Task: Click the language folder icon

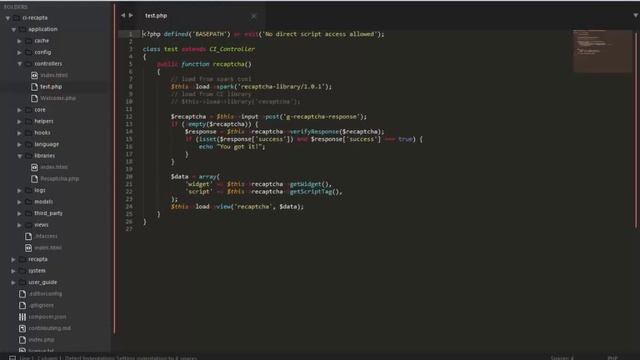Action: 29,144
